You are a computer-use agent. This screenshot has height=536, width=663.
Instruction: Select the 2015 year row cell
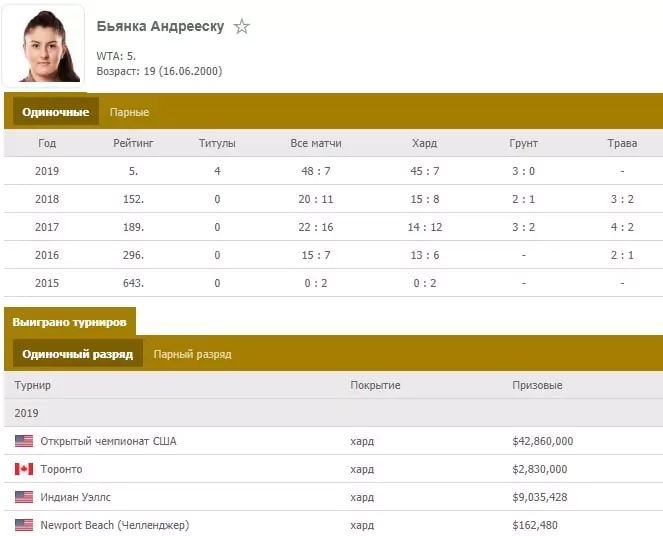(47, 283)
